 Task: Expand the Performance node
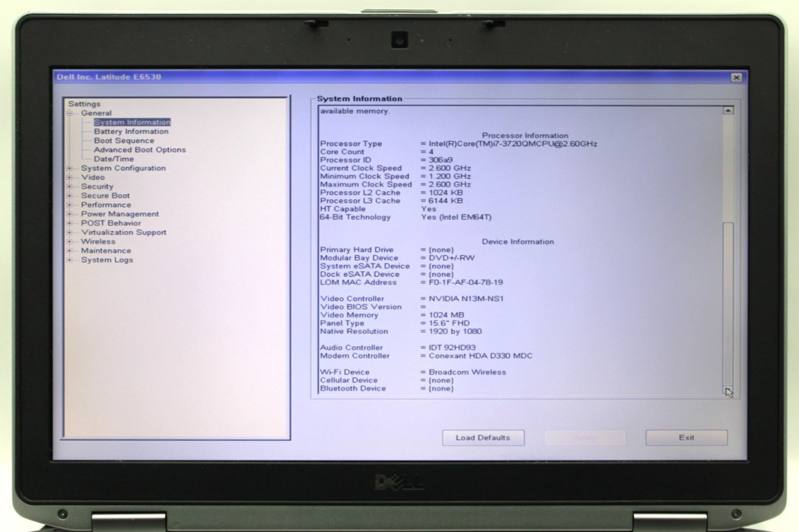pyautogui.click(x=70, y=205)
